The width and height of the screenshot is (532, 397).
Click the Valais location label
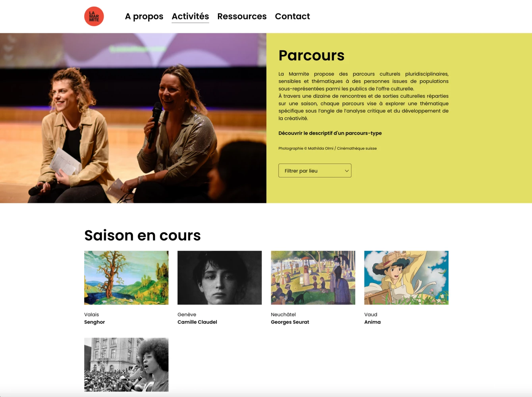[91, 314]
